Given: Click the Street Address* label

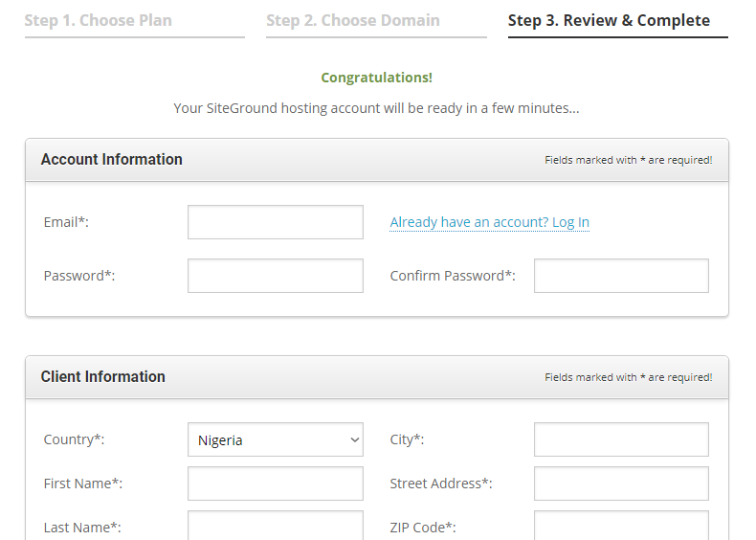Looking at the screenshot, I should (x=441, y=484).
